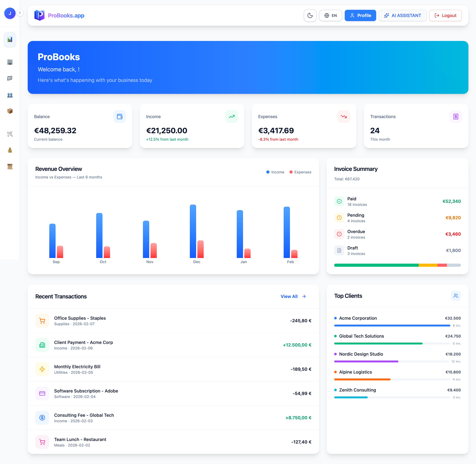Open the scroll icon at sidebar bottom
This screenshot has height=464, width=476.
10,166
